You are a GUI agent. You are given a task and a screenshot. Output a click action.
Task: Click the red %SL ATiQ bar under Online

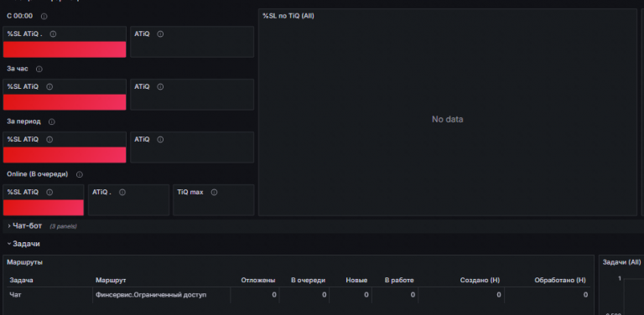click(x=44, y=208)
